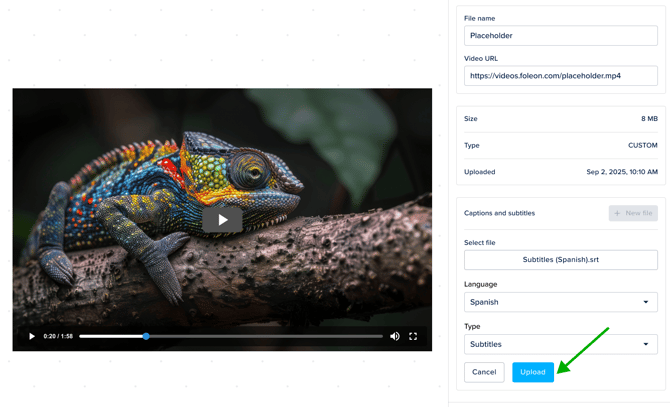Select the Subtitles (Spanish).srt file field

pos(560,260)
